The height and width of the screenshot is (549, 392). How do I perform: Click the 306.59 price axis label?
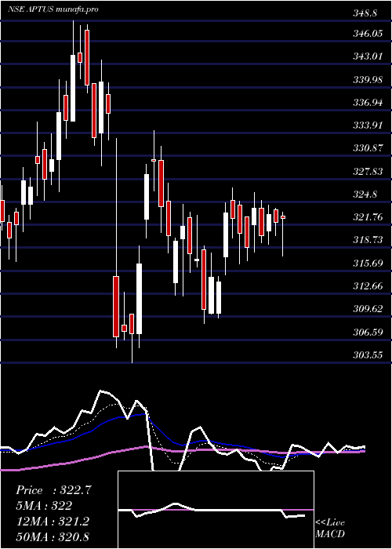[x=368, y=332]
